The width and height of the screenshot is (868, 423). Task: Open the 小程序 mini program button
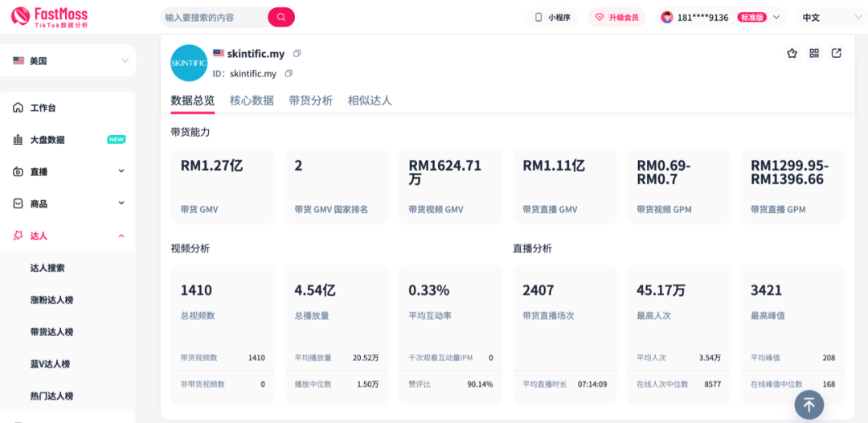pyautogui.click(x=552, y=17)
